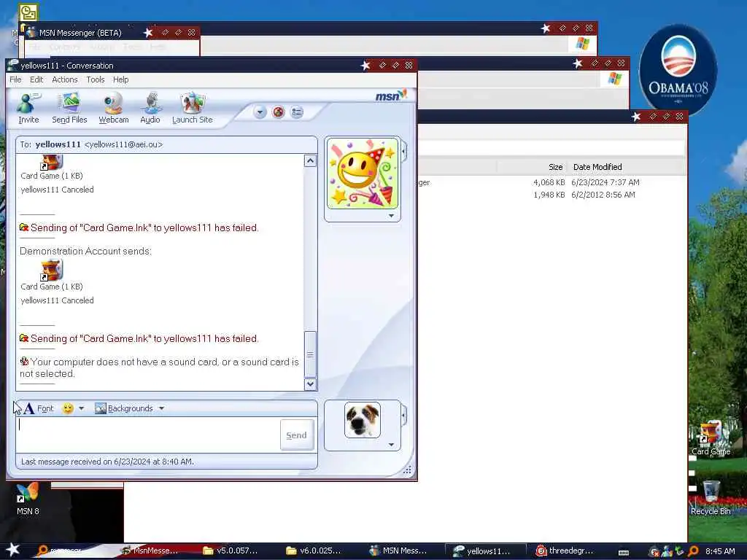This screenshot has width=747, height=560.
Task: Click the msn logo in conversation window
Action: [391, 96]
